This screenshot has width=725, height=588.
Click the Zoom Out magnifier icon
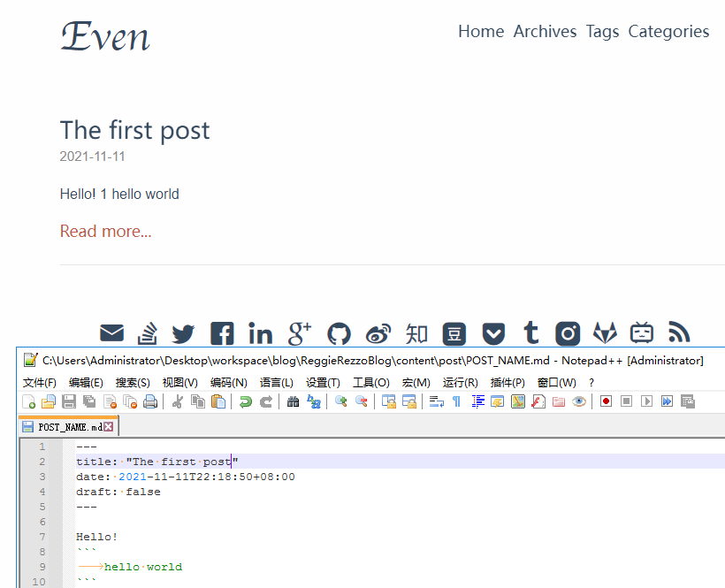[361, 401]
